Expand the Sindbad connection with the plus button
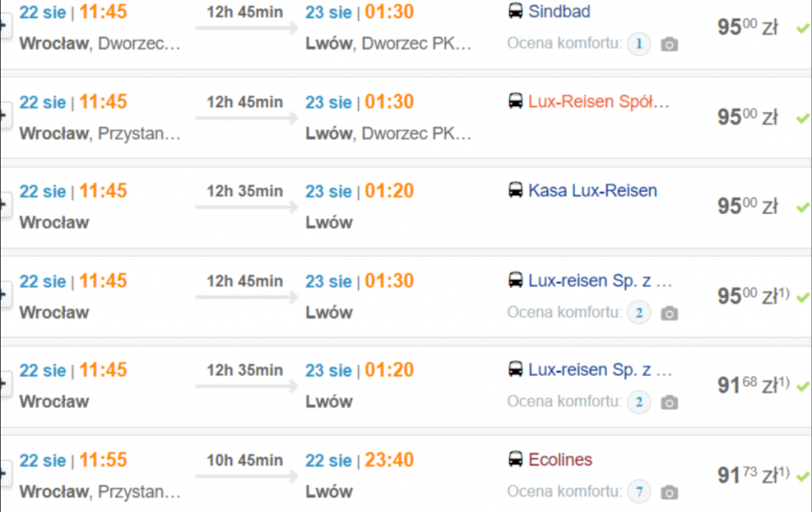The image size is (812, 512). (x=2, y=27)
